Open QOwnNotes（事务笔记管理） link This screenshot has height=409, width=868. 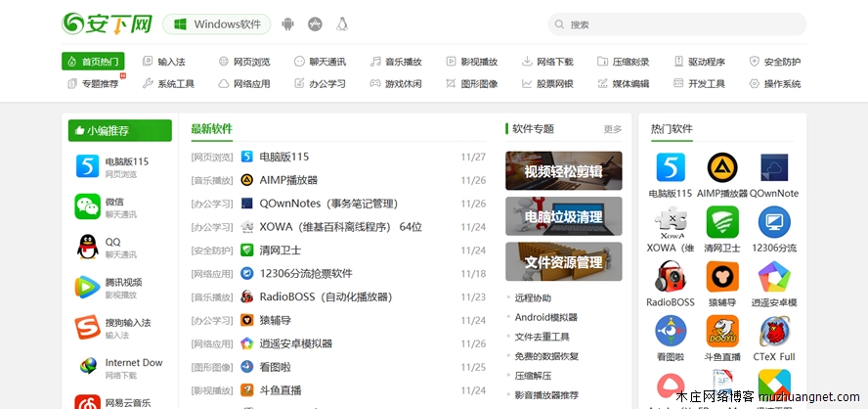point(328,204)
